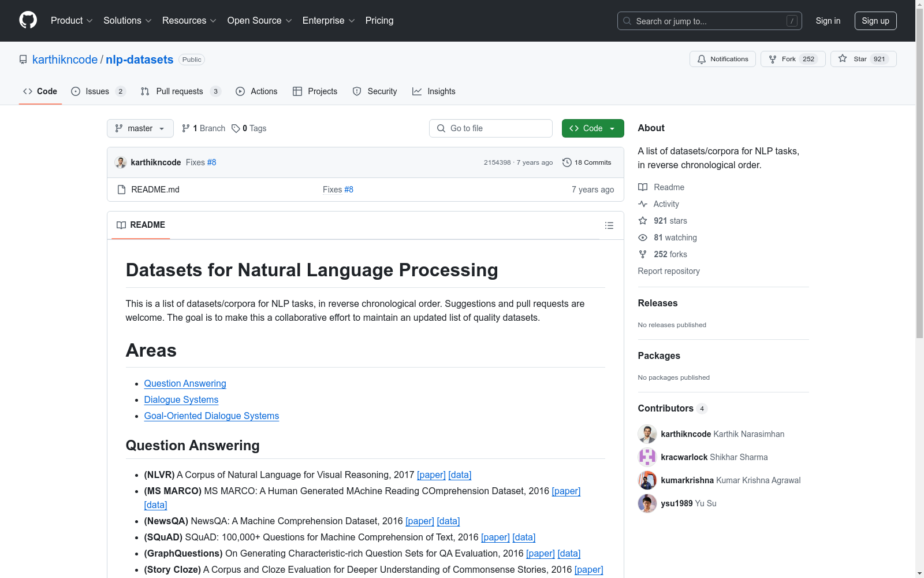Open kracwarlock's contributor avatar
924x578 pixels.
click(647, 457)
